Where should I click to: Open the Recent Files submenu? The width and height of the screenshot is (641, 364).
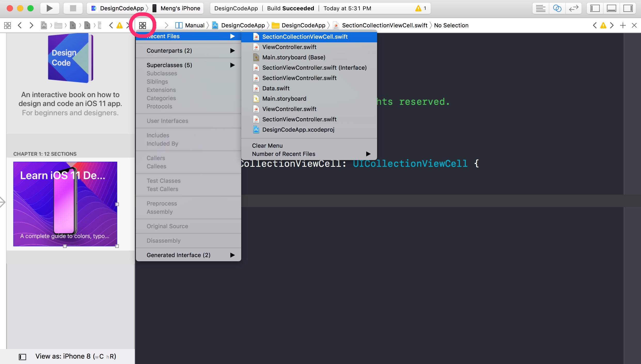[189, 36]
